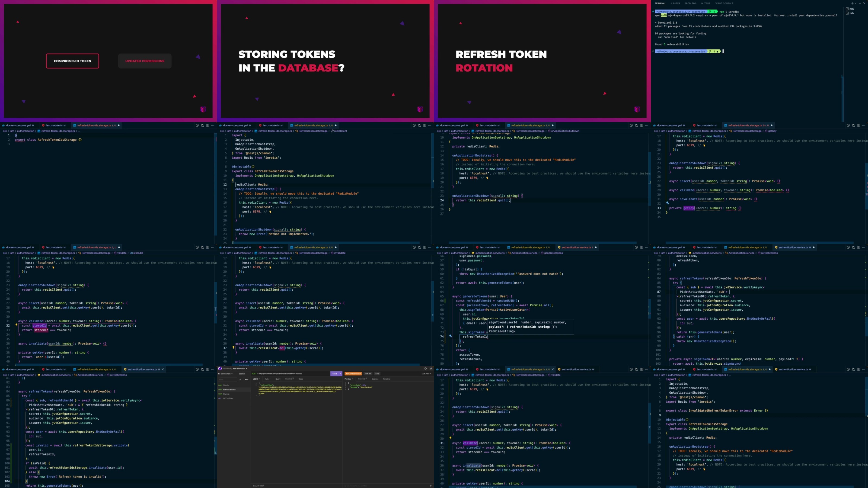Click the 401 Unauthorized status tag
This screenshot has width=868, height=488.
[353, 374]
